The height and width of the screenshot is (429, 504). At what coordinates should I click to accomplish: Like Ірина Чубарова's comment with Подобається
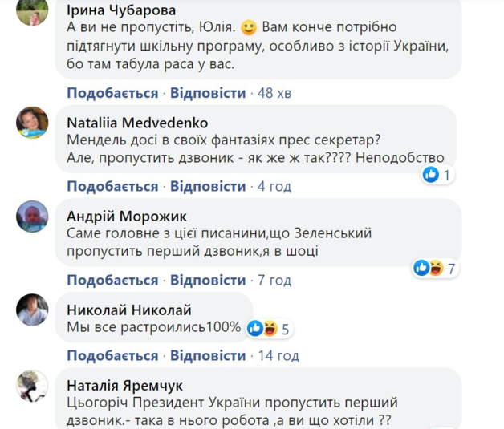(x=112, y=93)
